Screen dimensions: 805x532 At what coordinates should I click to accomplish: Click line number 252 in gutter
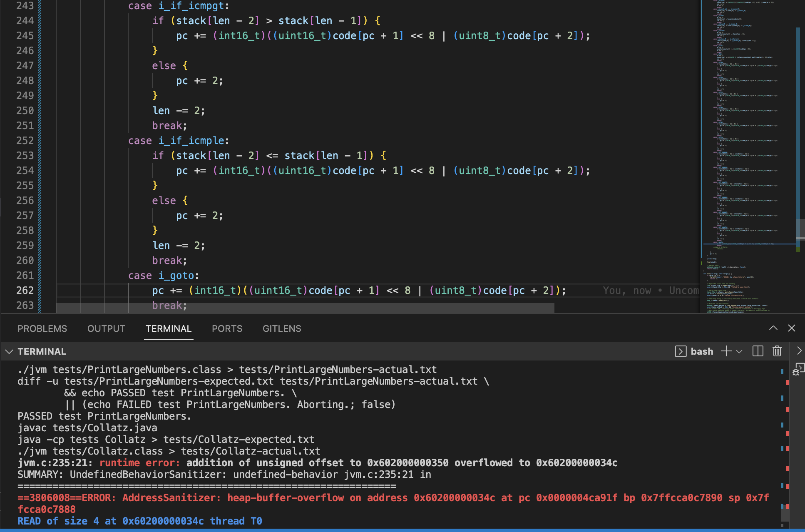click(x=25, y=141)
